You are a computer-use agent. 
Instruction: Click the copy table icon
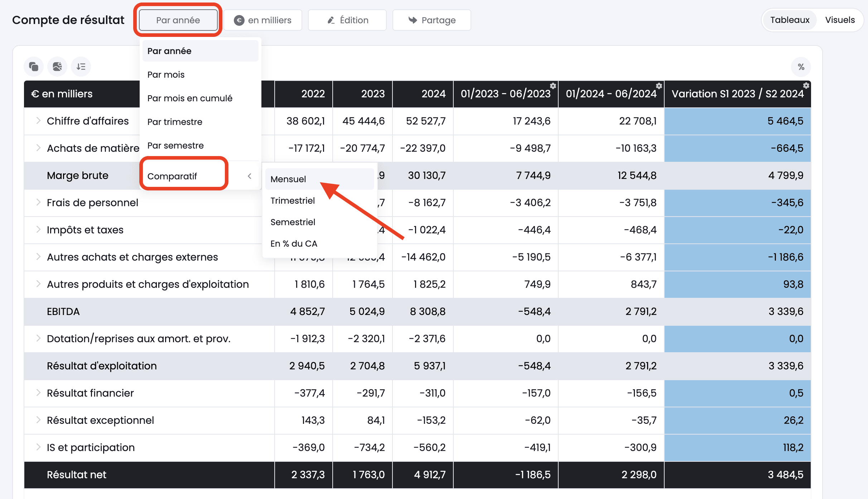tap(34, 67)
